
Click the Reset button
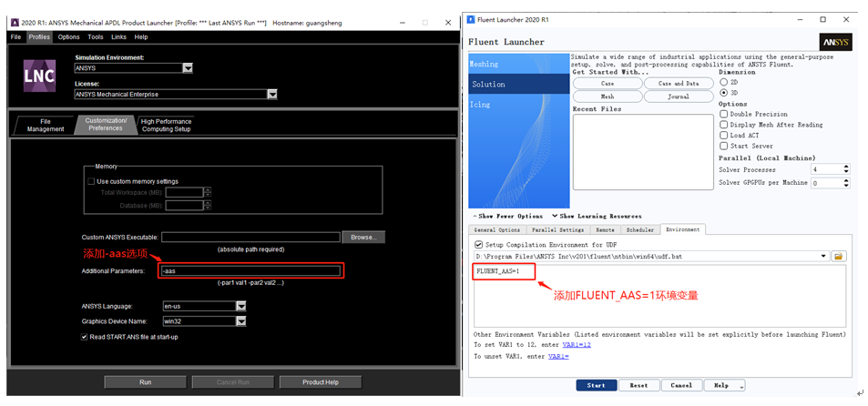(x=638, y=386)
